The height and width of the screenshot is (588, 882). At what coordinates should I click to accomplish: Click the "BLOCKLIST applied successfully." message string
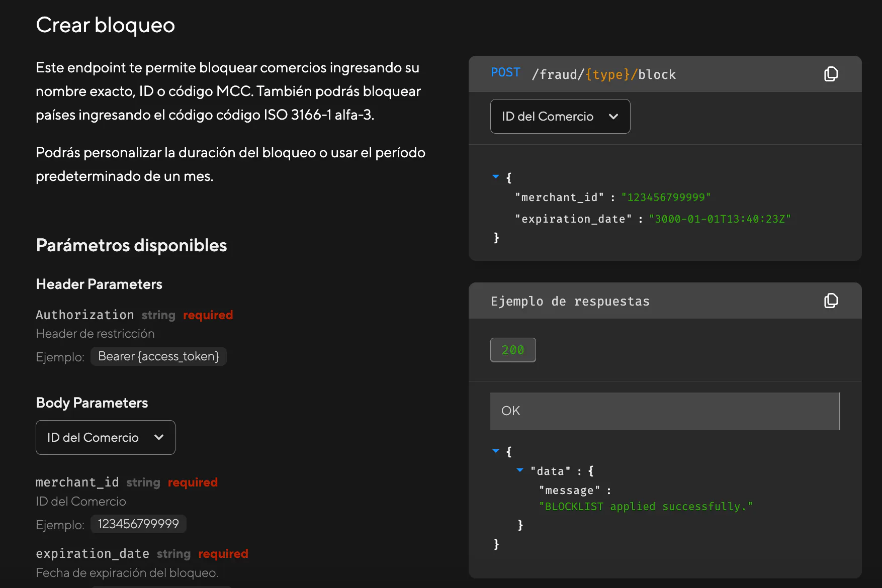(646, 507)
